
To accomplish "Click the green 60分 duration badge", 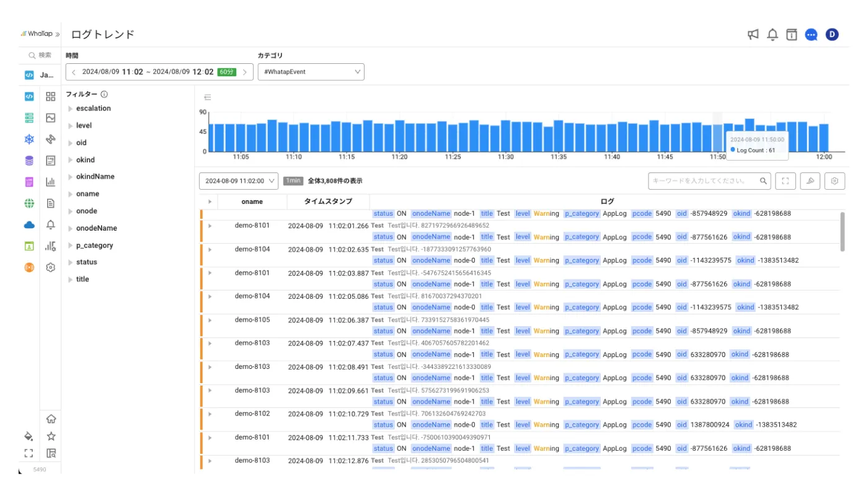I will [x=227, y=72].
